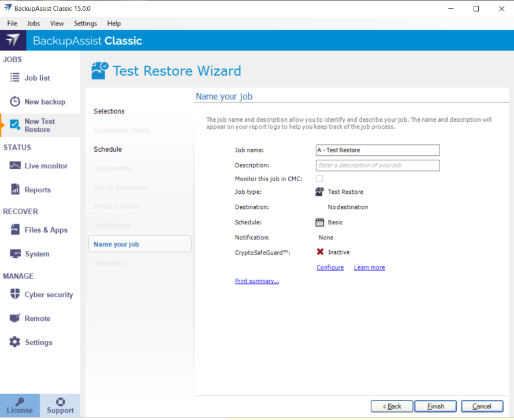Open the Reports icon
The image size is (514, 420).
point(15,190)
